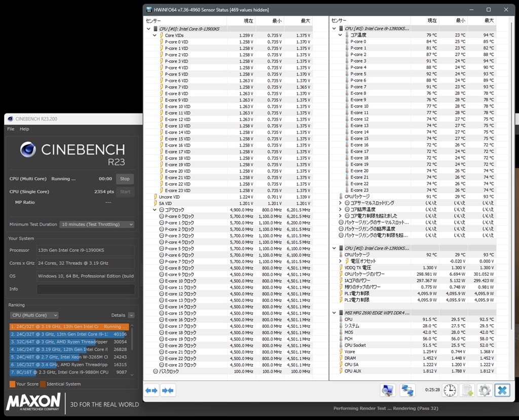Click the CPU package power lightning icon

pos(341,274)
